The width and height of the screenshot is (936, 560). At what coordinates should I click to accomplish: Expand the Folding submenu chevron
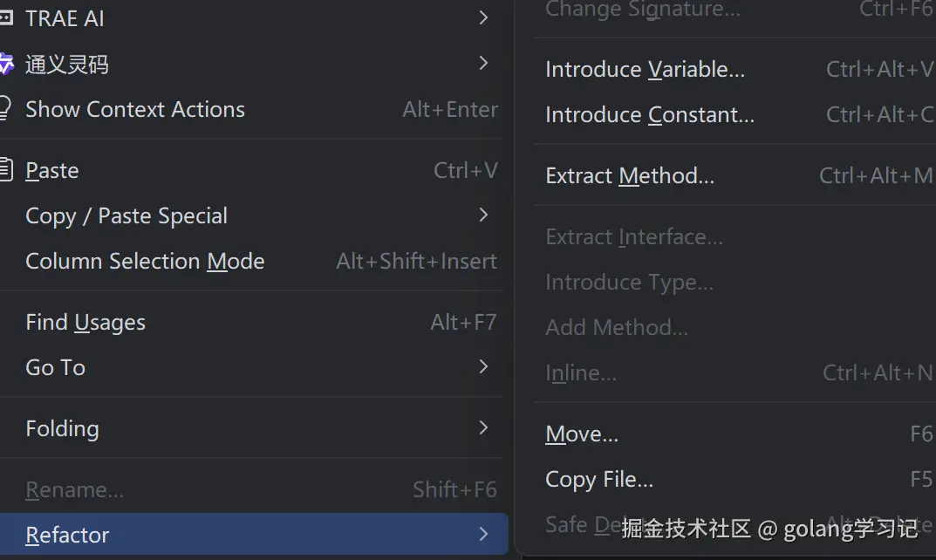coord(484,428)
